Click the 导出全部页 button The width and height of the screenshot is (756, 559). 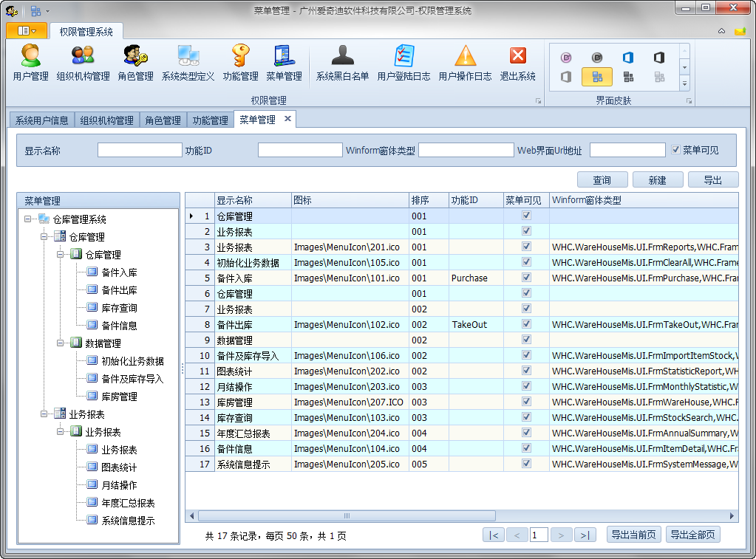point(692,535)
